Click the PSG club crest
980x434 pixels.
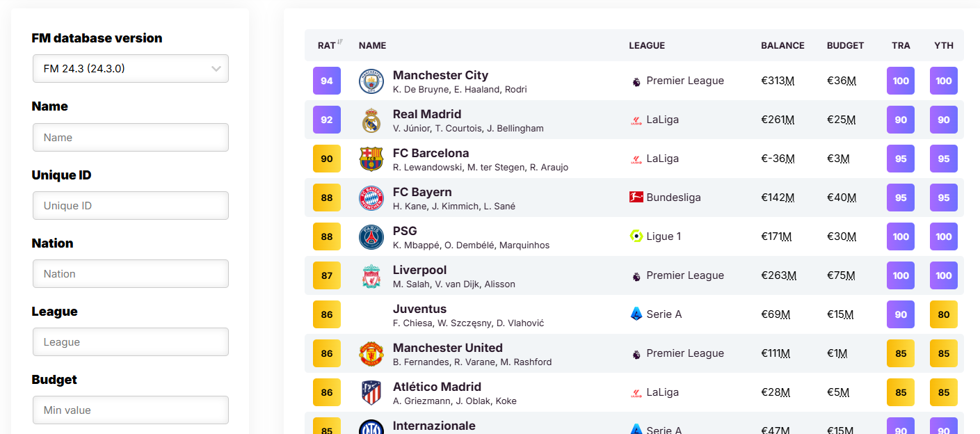tap(371, 237)
